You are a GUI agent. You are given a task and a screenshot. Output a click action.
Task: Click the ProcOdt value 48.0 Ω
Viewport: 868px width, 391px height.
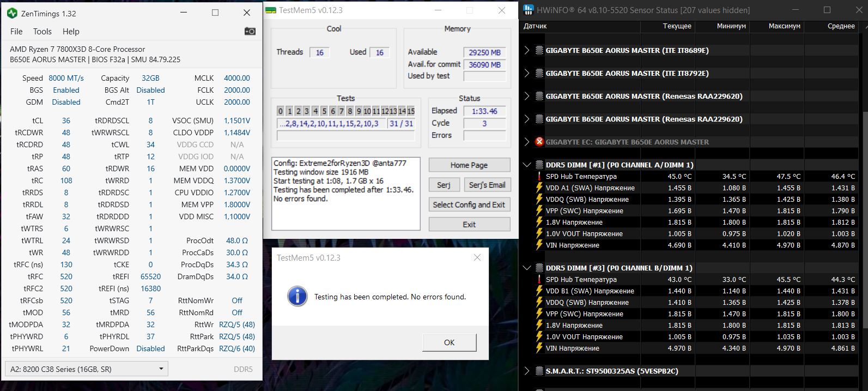237,240
